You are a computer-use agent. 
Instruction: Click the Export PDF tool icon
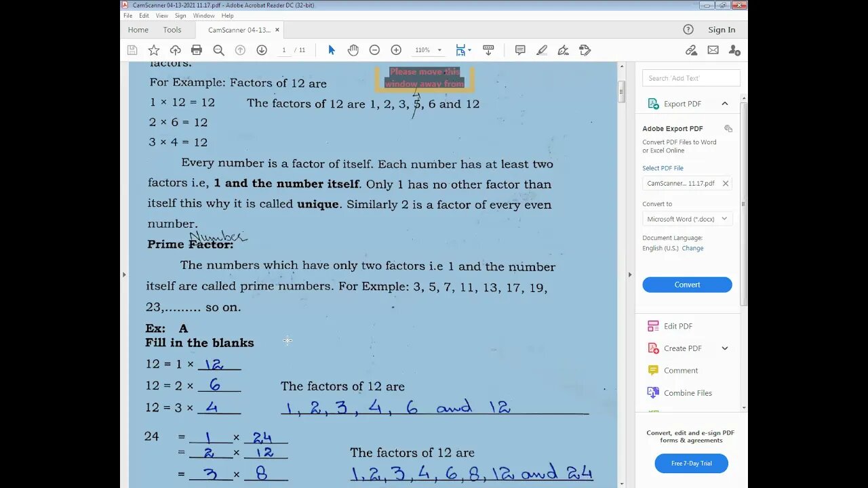[x=654, y=104]
